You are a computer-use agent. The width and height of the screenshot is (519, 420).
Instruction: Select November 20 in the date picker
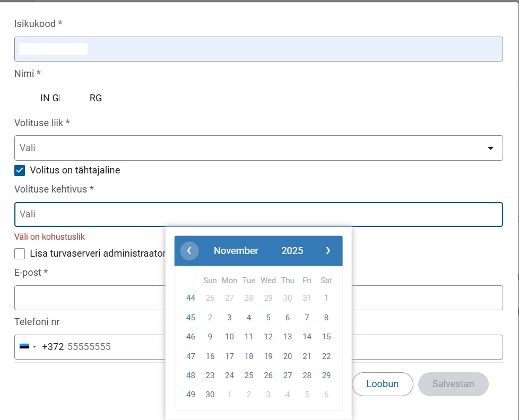click(x=288, y=356)
